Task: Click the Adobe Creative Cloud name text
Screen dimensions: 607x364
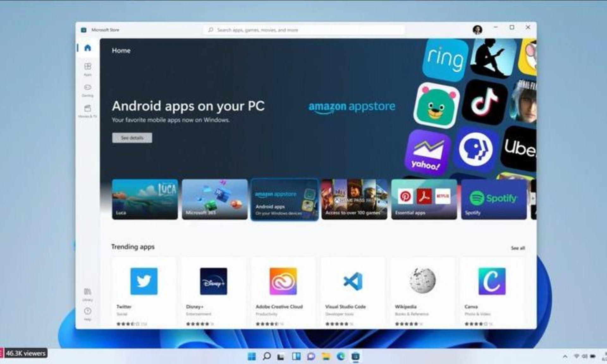Action: [x=279, y=306]
